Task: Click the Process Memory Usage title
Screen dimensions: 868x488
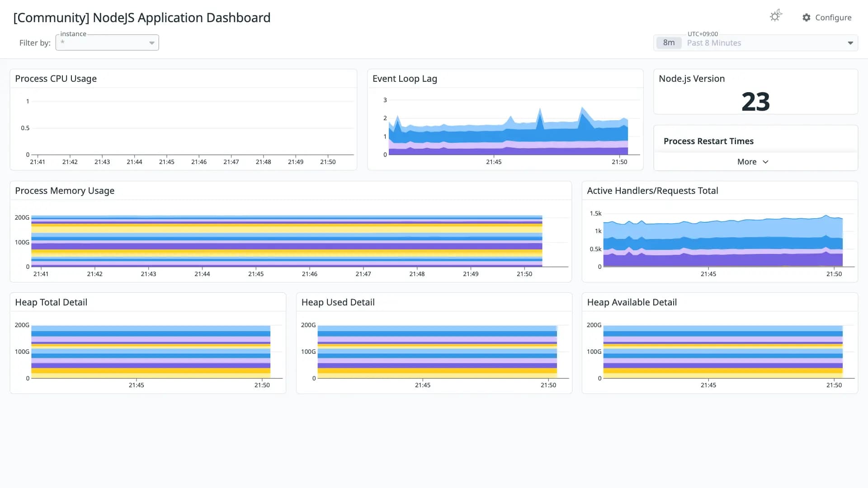Action: (x=65, y=191)
